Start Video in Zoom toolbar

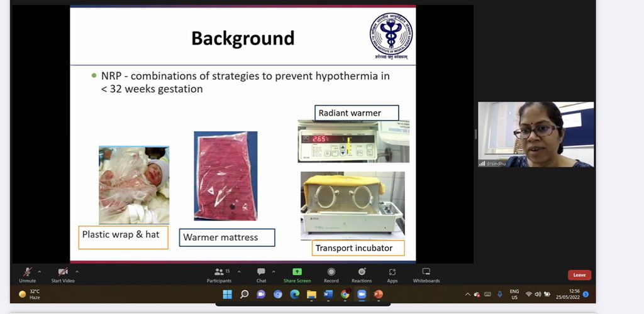(x=63, y=274)
